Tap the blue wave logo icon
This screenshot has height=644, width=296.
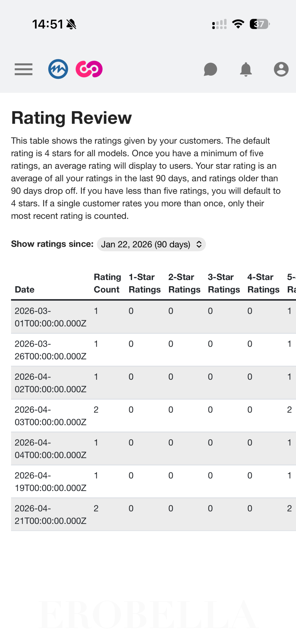58,69
